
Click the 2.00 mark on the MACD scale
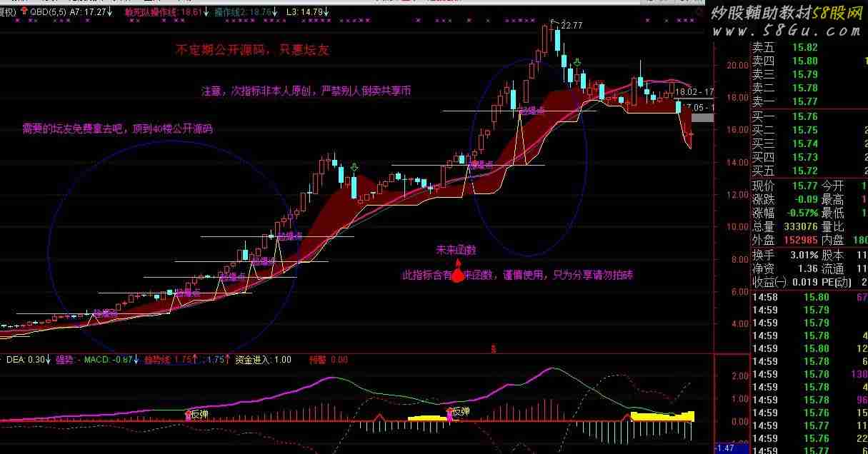pos(739,376)
